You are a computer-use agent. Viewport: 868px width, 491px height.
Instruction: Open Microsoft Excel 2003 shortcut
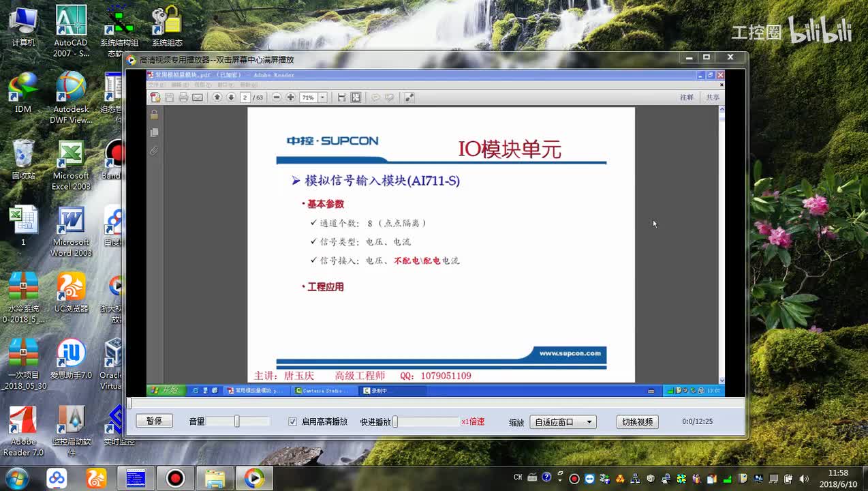[x=71, y=164]
